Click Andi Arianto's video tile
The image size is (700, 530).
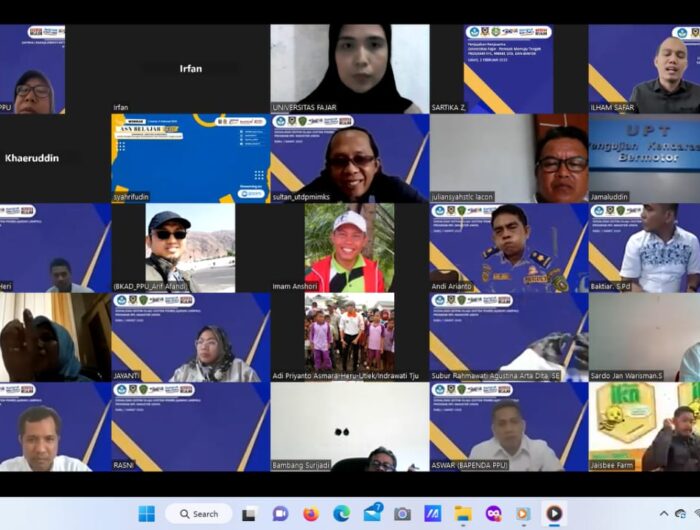[508, 247]
